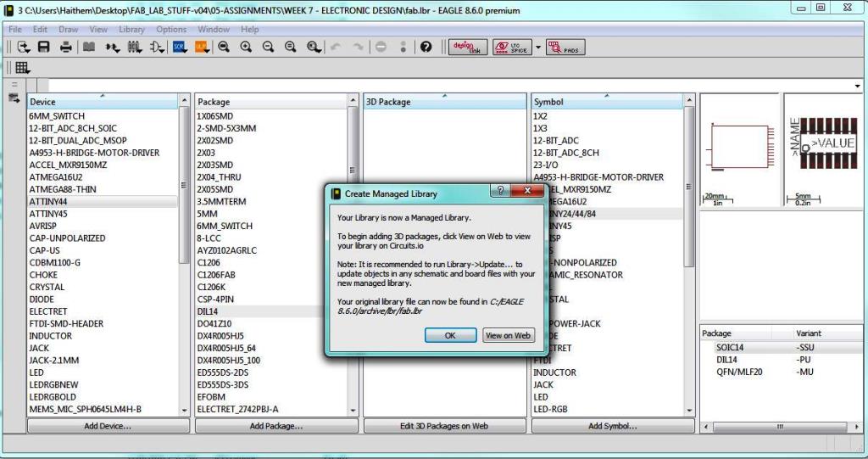Click the LTspice toolbar button
Viewport: 868px width, 459px height.
click(x=512, y=48)
